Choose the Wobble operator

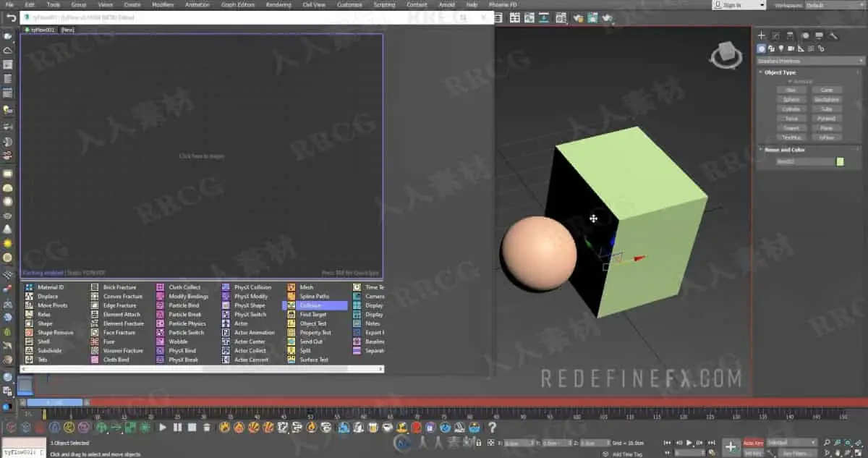point(178,342)
